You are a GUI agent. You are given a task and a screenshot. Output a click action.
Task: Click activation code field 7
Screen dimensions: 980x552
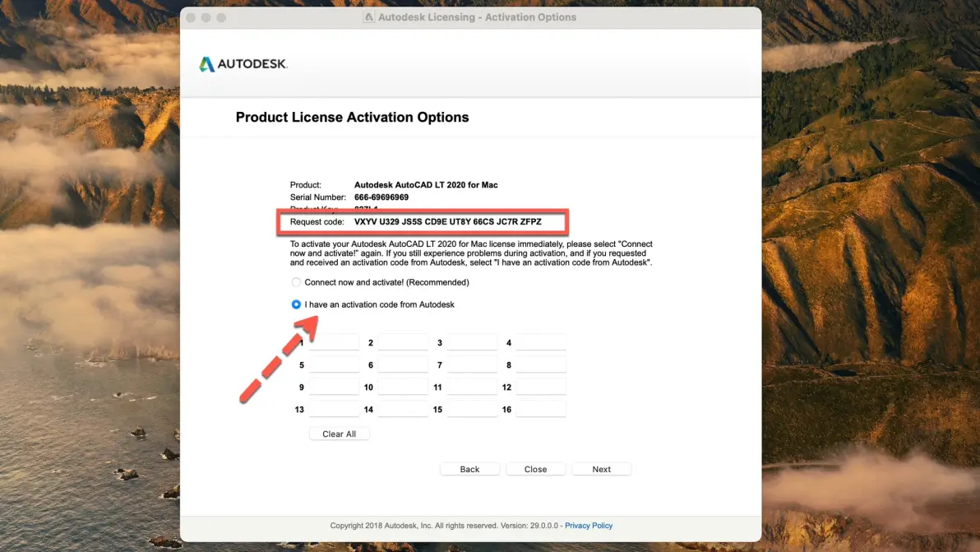click(472, 365)
